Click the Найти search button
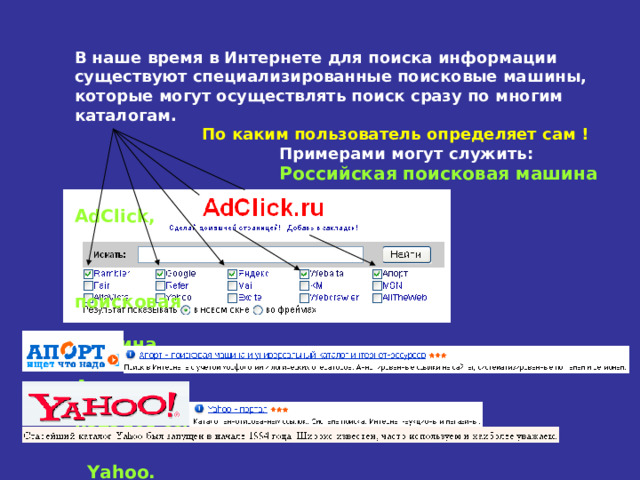Viewport: 640px width, 480px height. click(407, 254)
